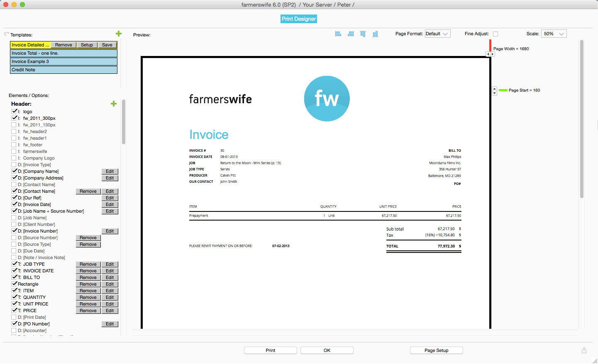Viewport: 598px width, 364px height.
Task: Select the fw circle logo in preview
Action: coord(327,99)
